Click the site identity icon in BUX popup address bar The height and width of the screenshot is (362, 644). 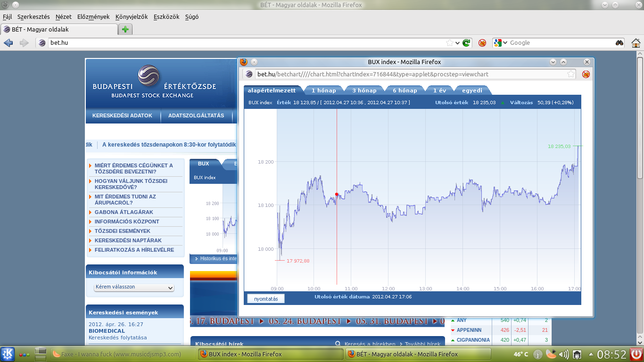249,74
